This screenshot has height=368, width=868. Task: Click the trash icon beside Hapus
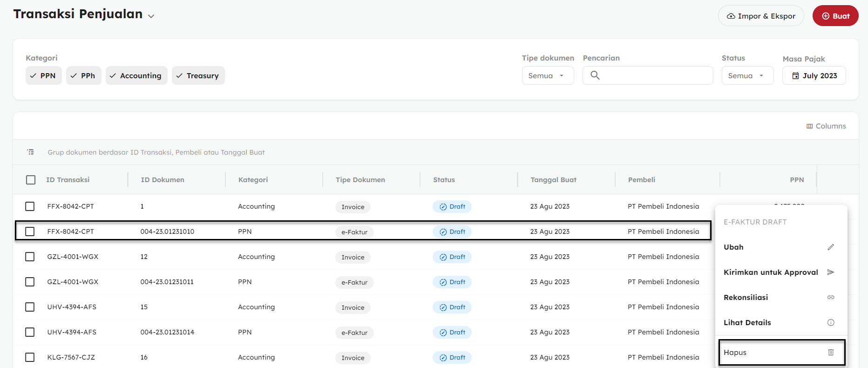coord(830,353)
